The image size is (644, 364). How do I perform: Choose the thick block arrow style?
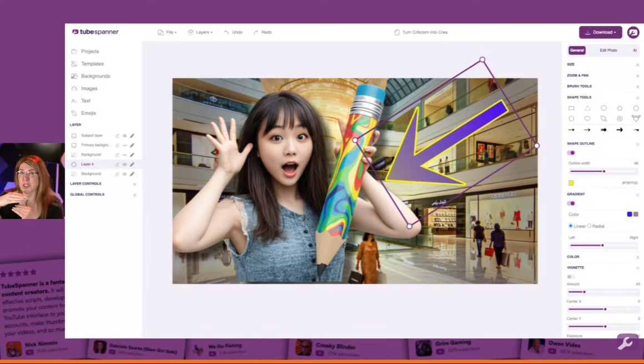603,130
